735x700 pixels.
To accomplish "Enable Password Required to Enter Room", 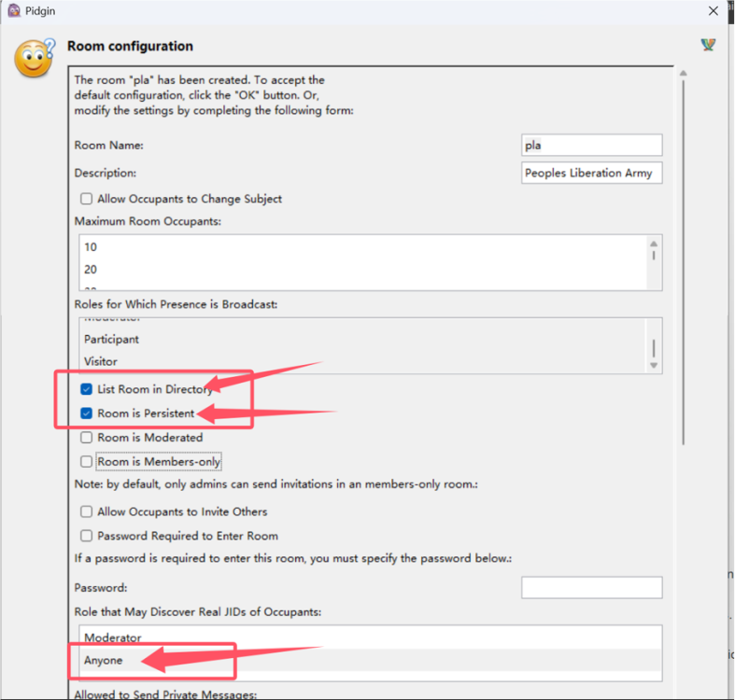I will [x=87, y=536].
